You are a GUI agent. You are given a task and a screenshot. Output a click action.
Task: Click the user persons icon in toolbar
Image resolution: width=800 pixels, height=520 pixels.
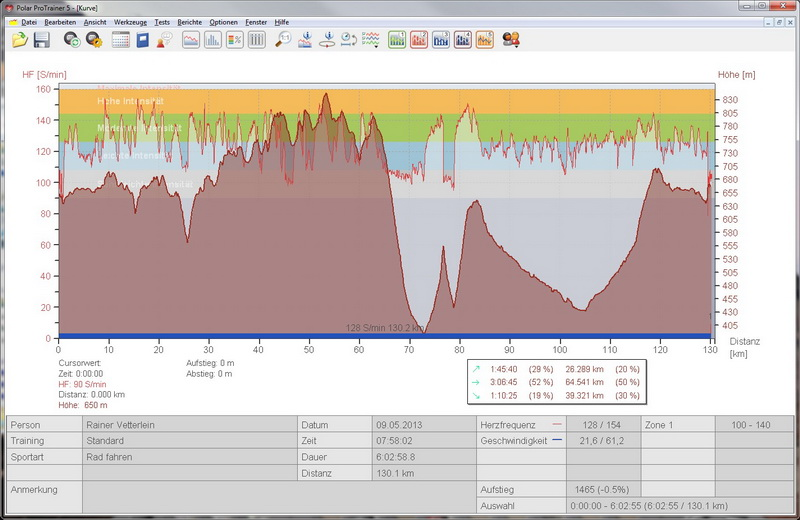[x=511, y=40]
